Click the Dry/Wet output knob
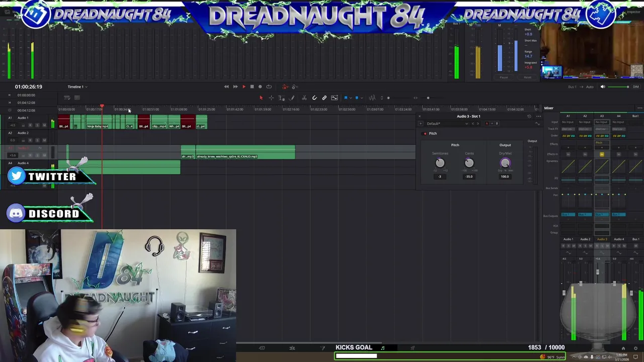 tap(505, 163)
